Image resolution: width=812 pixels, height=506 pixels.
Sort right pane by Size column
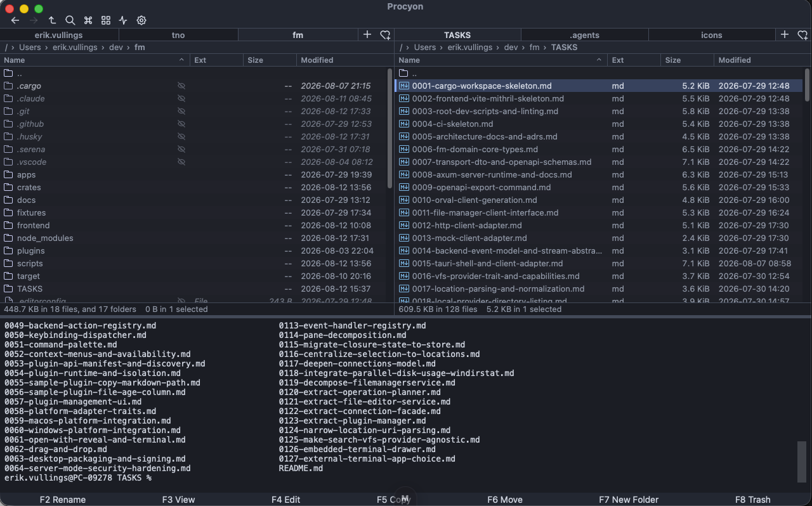687,60
